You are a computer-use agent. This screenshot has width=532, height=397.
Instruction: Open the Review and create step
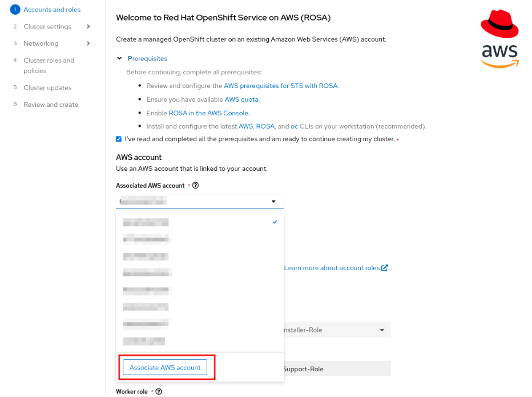click(x=51, y=105)
